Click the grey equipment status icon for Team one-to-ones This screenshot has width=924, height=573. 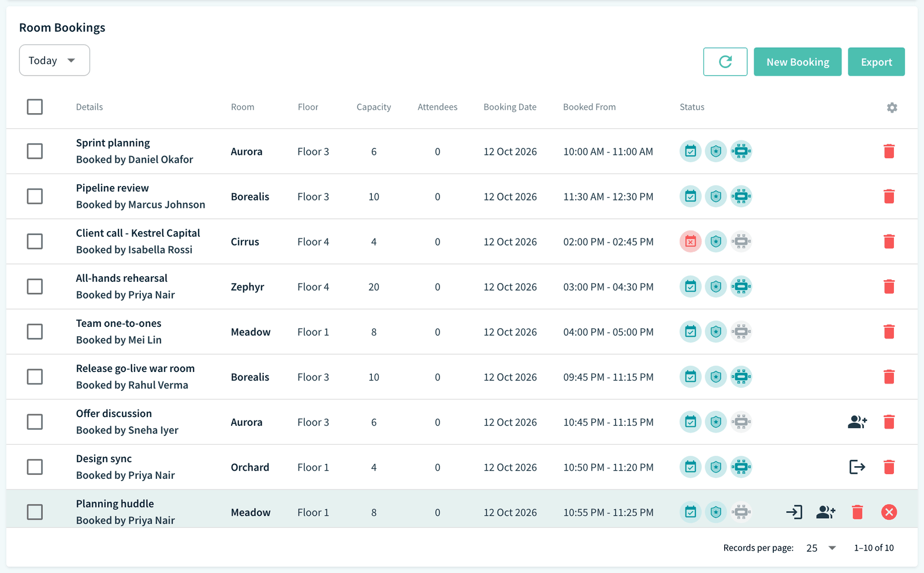(742, 332)
